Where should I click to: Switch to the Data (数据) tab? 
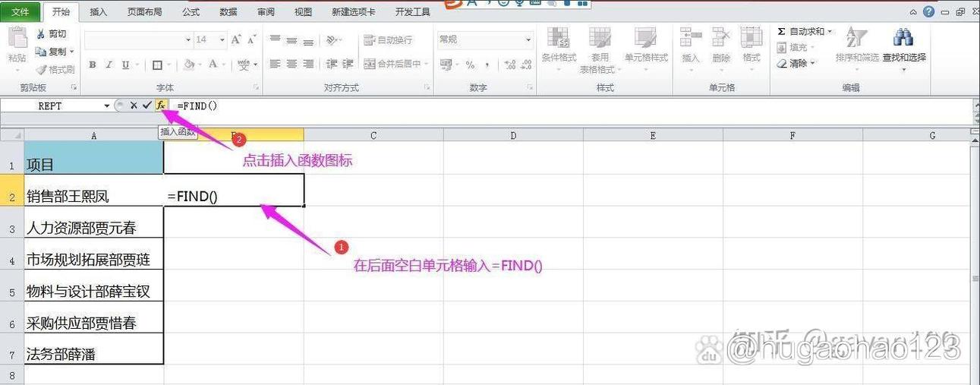tap(228, 12)
